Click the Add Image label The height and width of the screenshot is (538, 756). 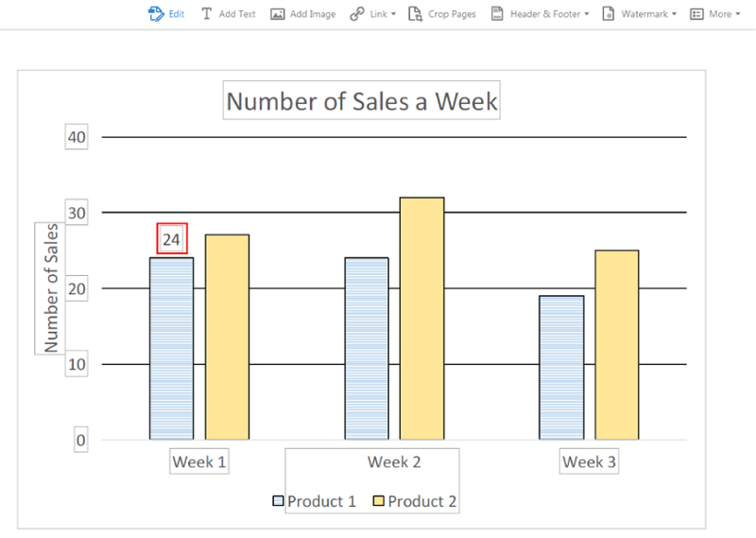tap(313, 14)
